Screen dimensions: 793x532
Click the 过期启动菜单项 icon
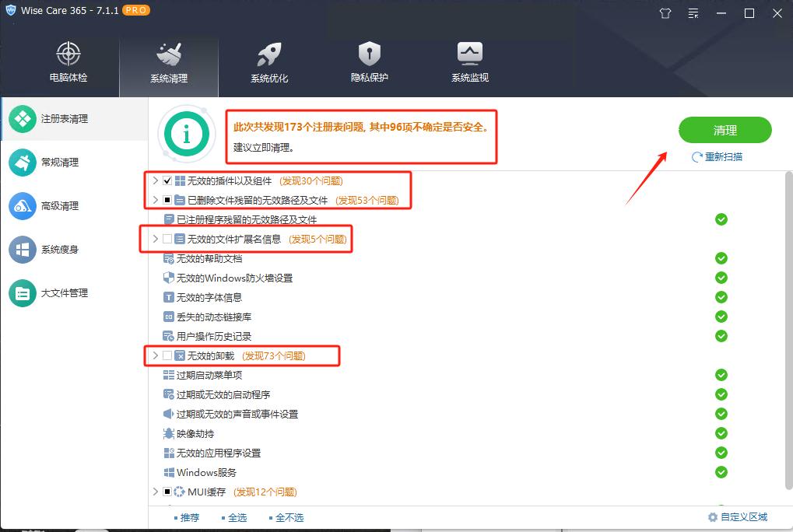point(169,375)
